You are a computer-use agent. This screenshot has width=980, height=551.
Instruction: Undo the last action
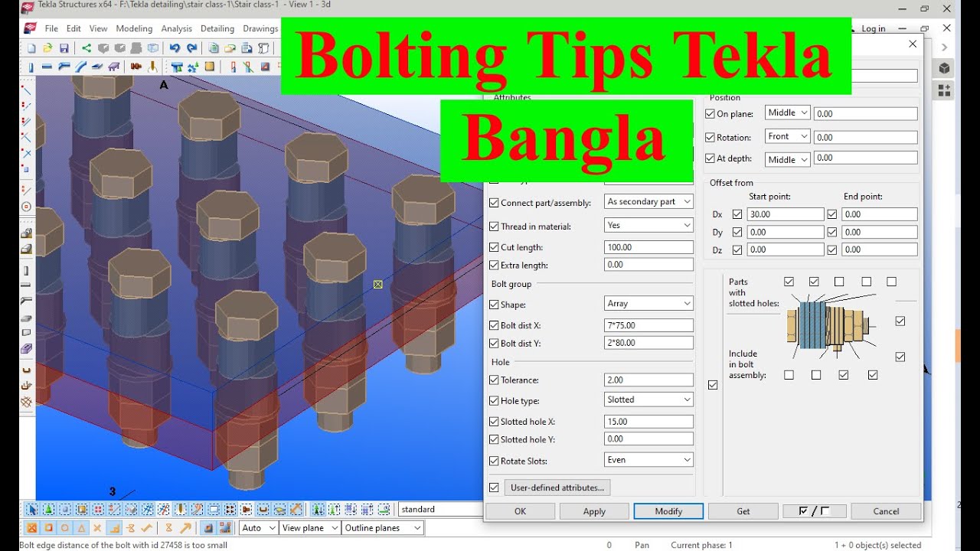click(x=175, y=48)
